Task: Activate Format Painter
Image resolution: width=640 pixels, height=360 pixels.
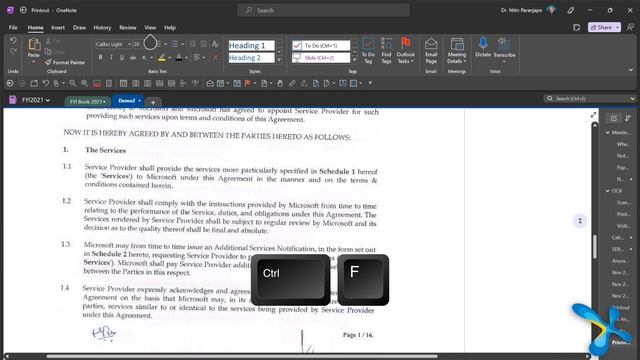Action: tap(65, 62)
